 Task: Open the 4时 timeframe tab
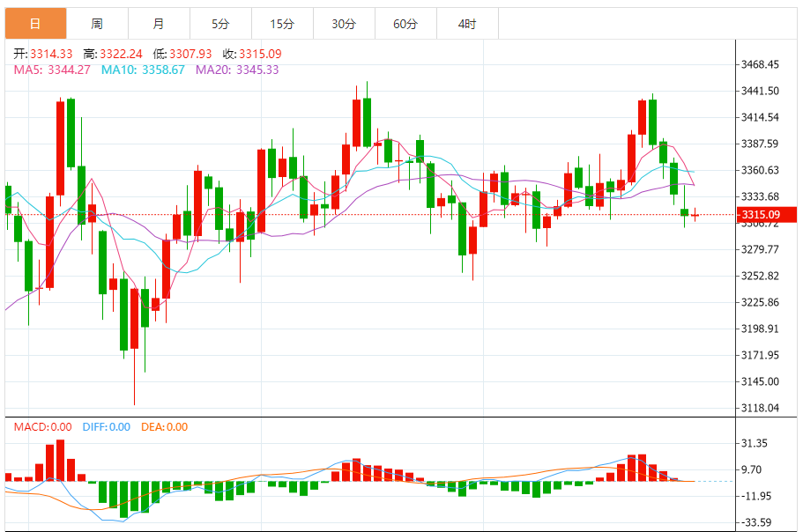[467, 24]
